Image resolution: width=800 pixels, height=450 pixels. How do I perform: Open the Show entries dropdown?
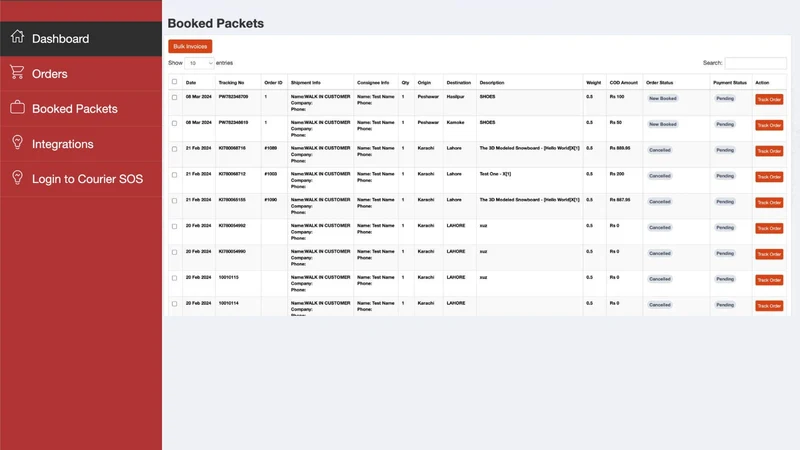(x=199, y=63)
